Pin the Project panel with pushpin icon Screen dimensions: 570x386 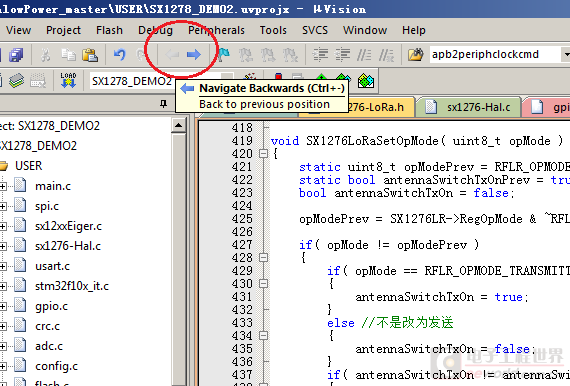(x=163, y=104)
